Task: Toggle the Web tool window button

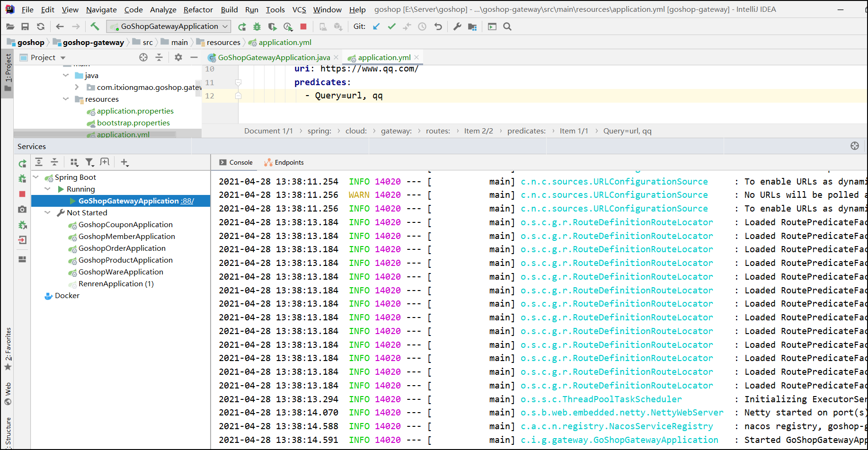Action: pos(8,394)
